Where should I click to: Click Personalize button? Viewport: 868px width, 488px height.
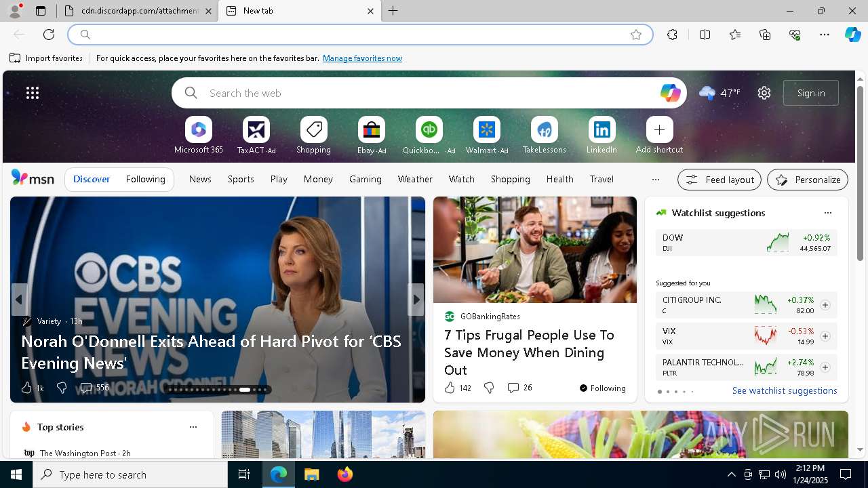click(808, 180)
